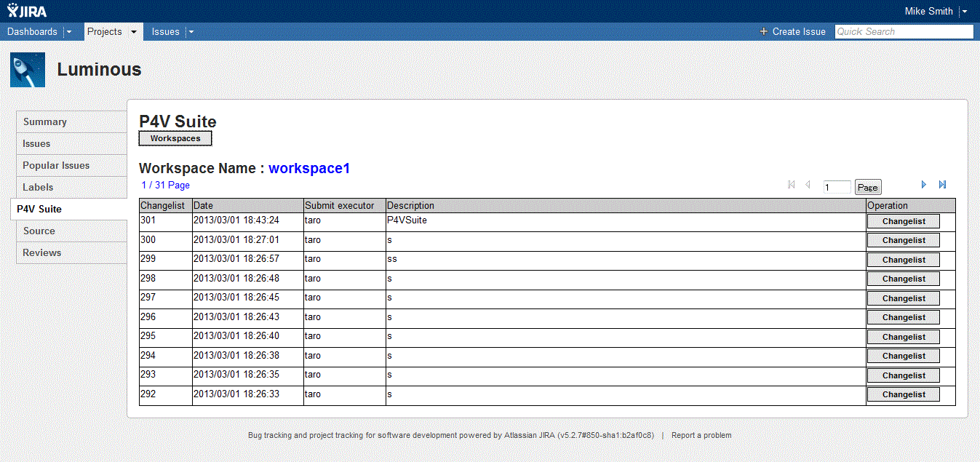Open Changelist button for changelist 292
This screenshot has width=980, height=462.
coord(904,394)
